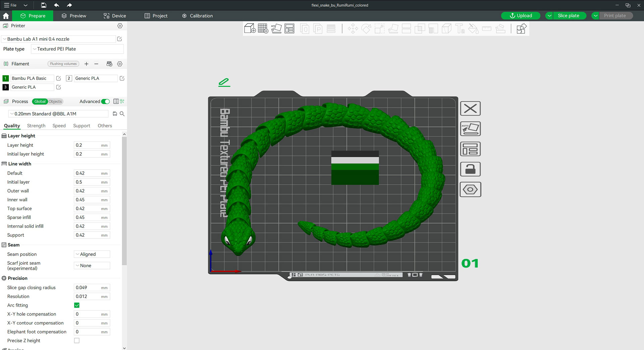Remove a filament with the minus button
The image size is (644, 350).
coord(96,64)
